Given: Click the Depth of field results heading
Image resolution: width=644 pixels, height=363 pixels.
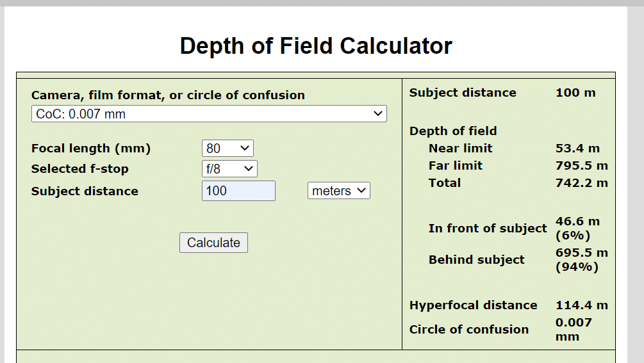Looking at the screenshot, I should (x=453, y=131).
